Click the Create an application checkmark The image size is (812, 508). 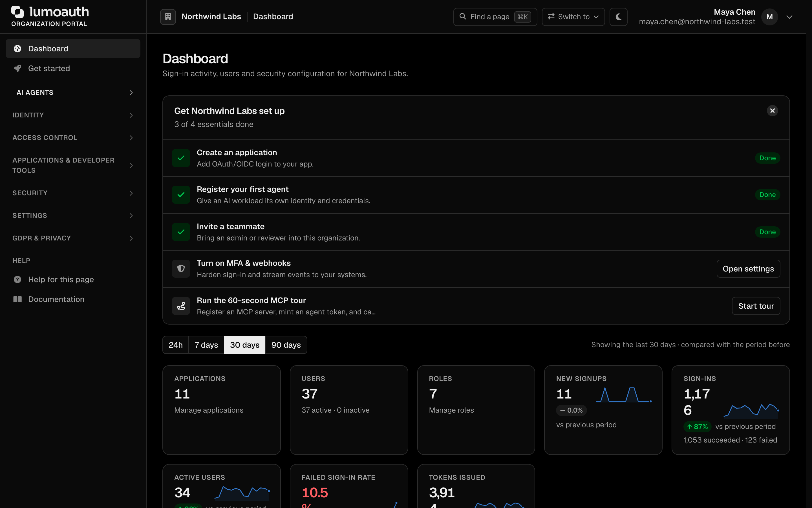point(181,158)
